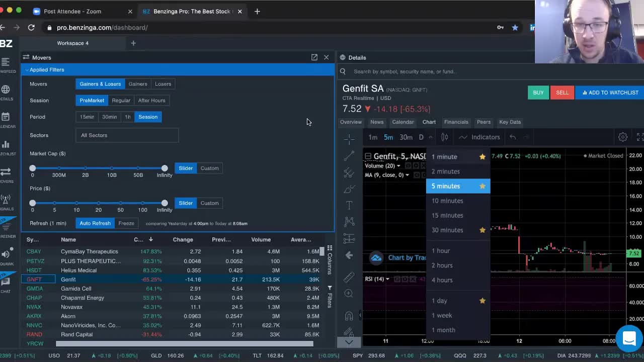Bookmark this page with star icon
The width and height of the screenshot is (644, 362).
click(515, 28)
